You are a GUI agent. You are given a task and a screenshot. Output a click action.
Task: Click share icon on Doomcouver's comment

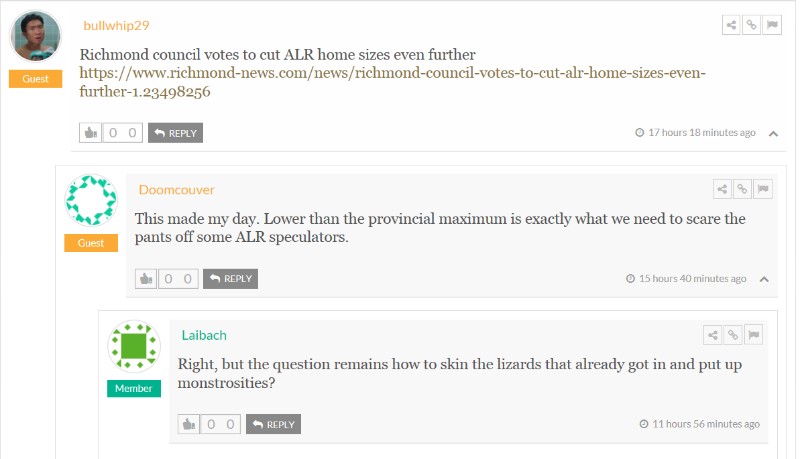tap(723, 189)
